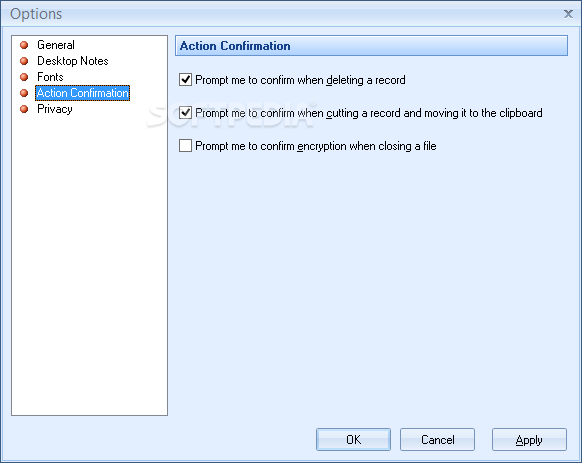Select the Desktop Notes category
This screenshot has height=463, width=582.
[73, 61]
